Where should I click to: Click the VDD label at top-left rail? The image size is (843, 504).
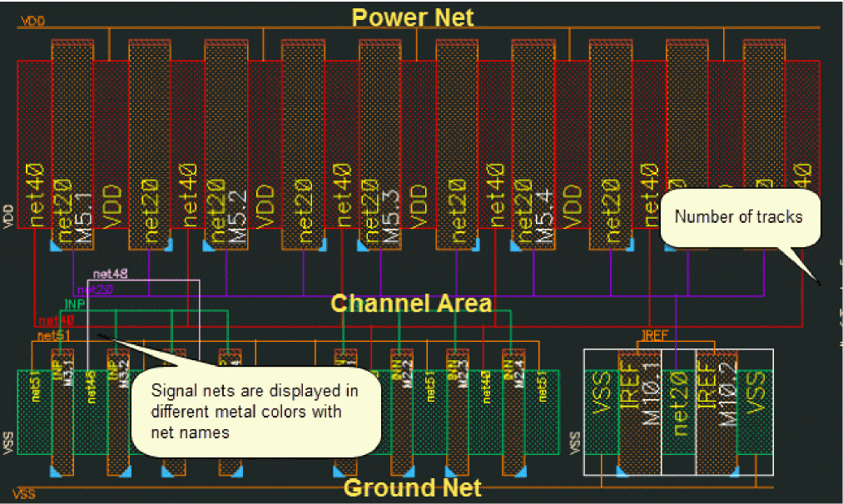(32, 21)
